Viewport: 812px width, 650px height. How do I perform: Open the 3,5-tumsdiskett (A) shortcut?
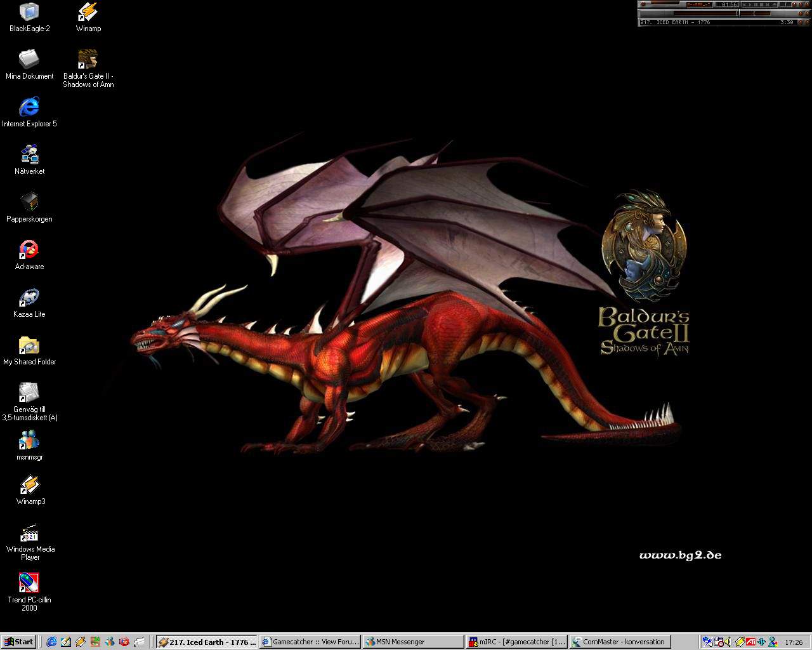[x=29, y=402]
